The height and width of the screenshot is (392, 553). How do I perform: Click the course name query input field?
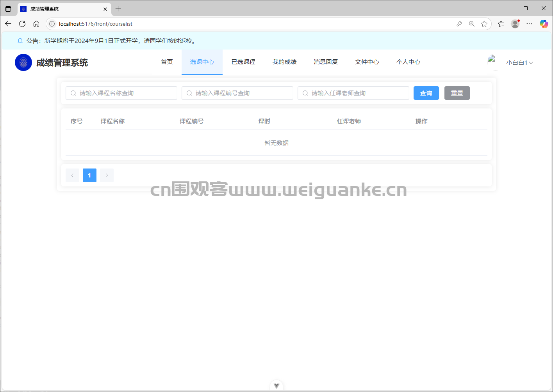121,93
